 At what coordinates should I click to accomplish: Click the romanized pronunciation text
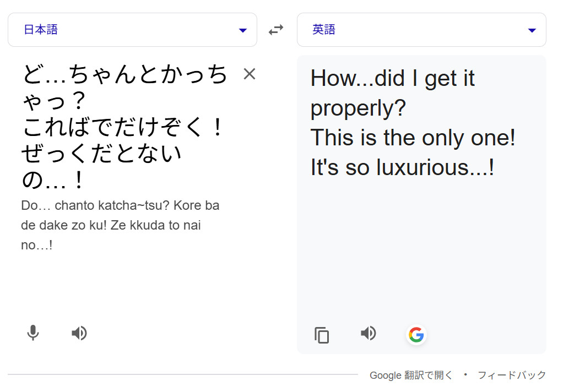(x=120, y=225)
